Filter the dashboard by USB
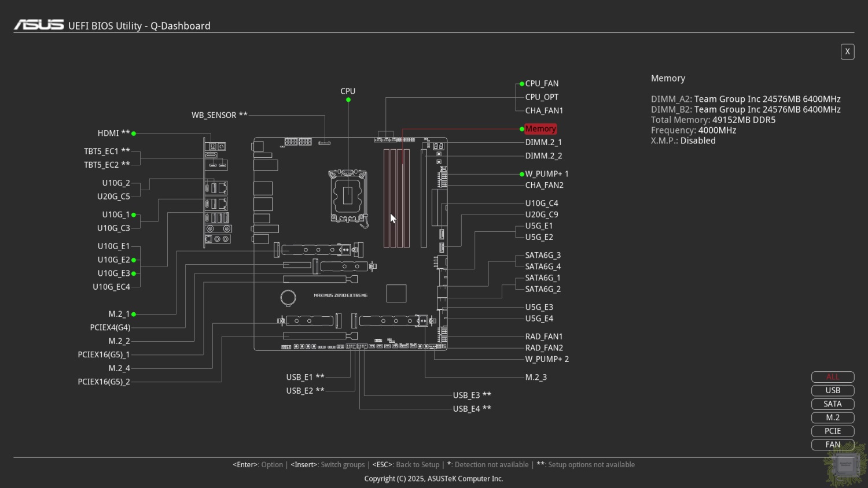The width and height of the screenshot is (868, 488). tap(832, 390)
